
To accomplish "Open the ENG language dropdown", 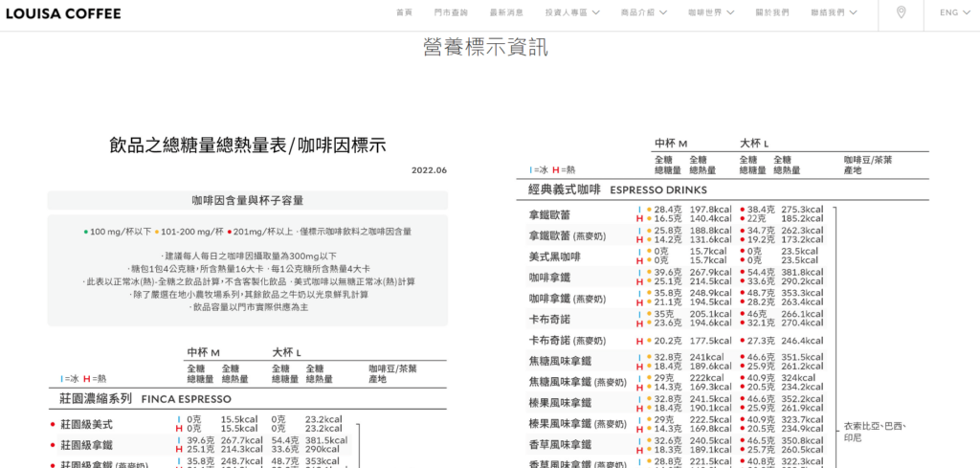I will point(957,12).
